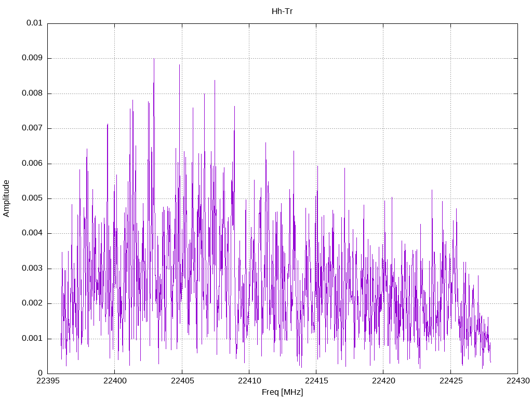Screen dimensions: 532x399
Task: Click the Freq [MHz] x-axis label
Action: [282, 392]
